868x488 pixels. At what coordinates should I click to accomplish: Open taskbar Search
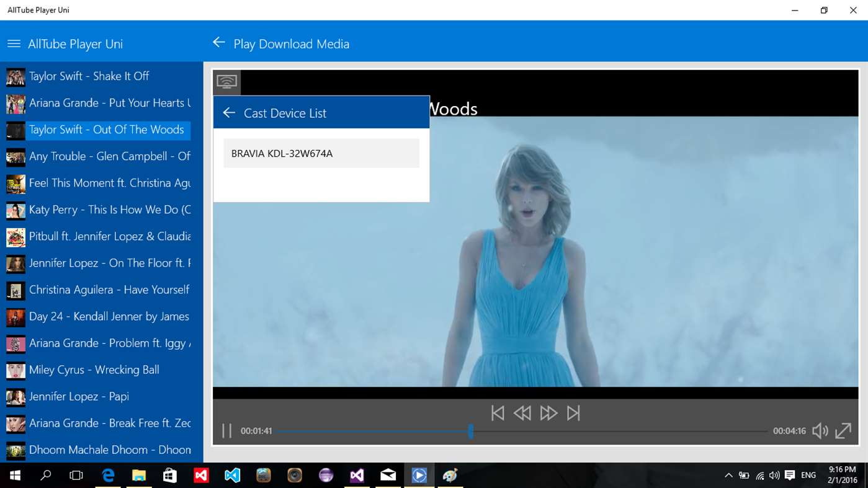point(46,476)
